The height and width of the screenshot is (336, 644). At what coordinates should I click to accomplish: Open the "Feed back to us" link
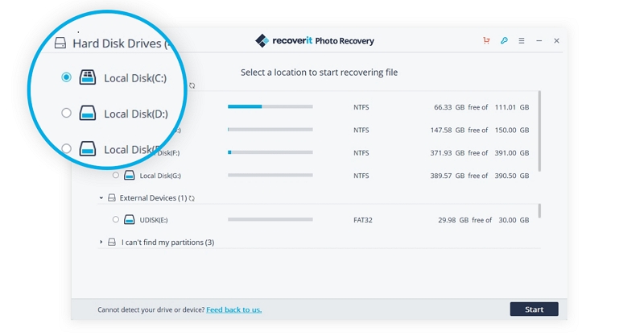(x=233, y=309)
